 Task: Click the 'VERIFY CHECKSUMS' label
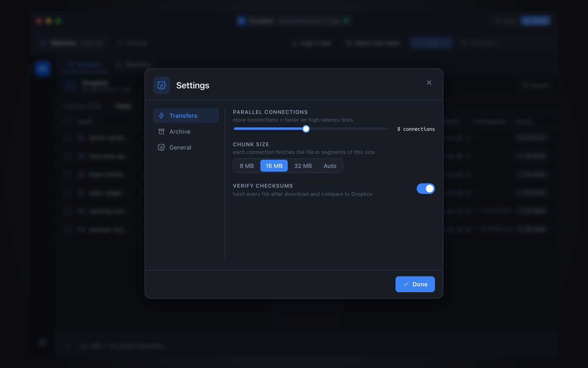(x=263, y=186)
